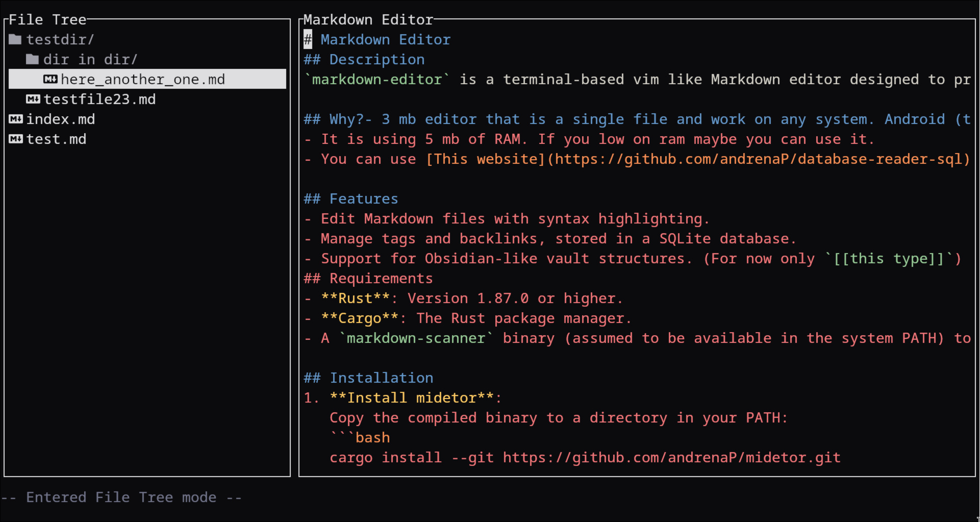Click the '## Requirements' heading

368,278
